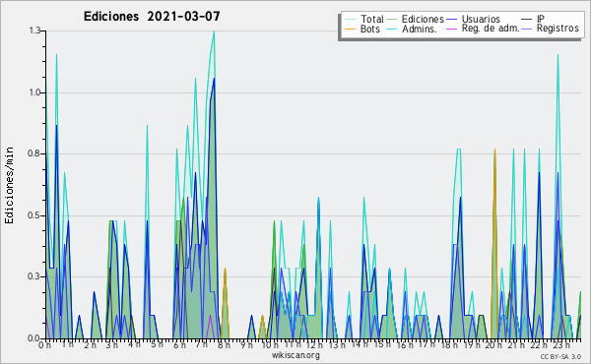The image size is (591, 364).
Task: Click the 0.3 y-axis value
Action: 34,277
